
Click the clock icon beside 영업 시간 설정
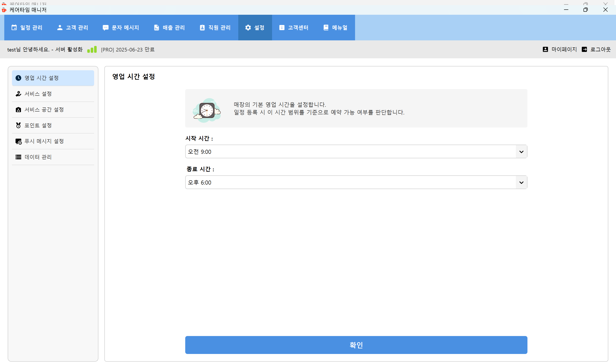tap(19, 78)
